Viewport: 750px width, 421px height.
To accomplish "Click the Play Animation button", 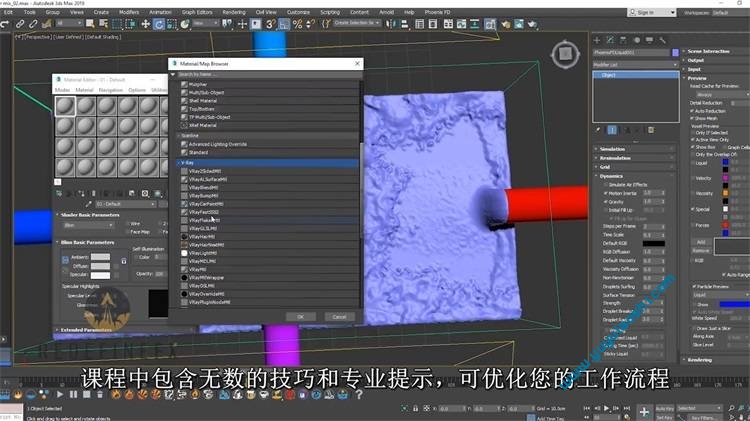I will (x=607, y=408).
